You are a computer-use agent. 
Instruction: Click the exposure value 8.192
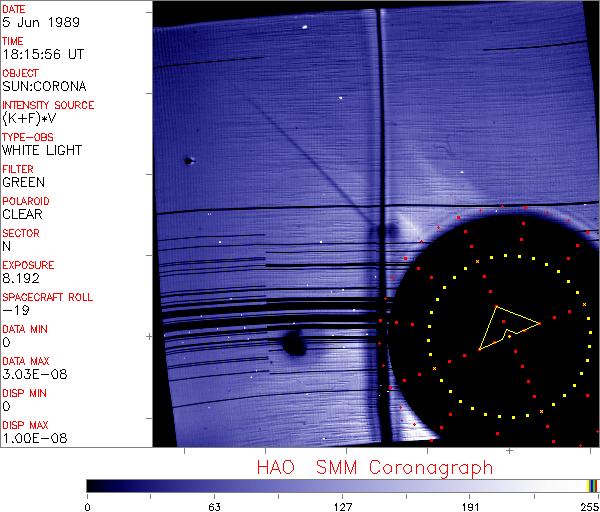pyautogui.click(x=21, y=278)
